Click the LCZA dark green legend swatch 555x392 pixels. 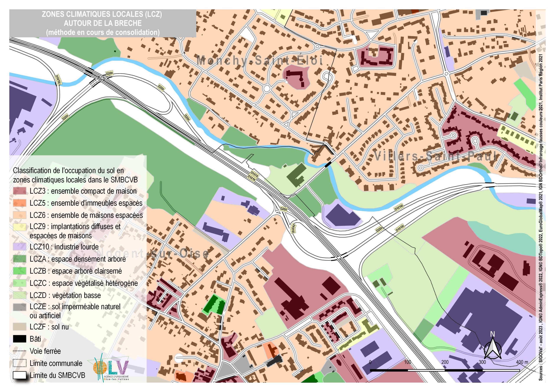[20, 259]
